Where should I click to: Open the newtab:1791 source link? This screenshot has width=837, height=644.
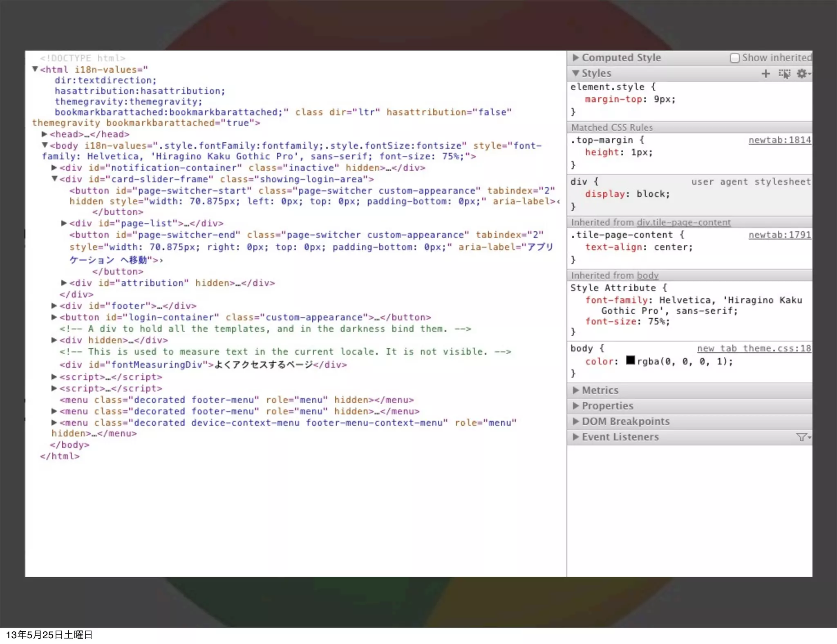pos(779,235)
